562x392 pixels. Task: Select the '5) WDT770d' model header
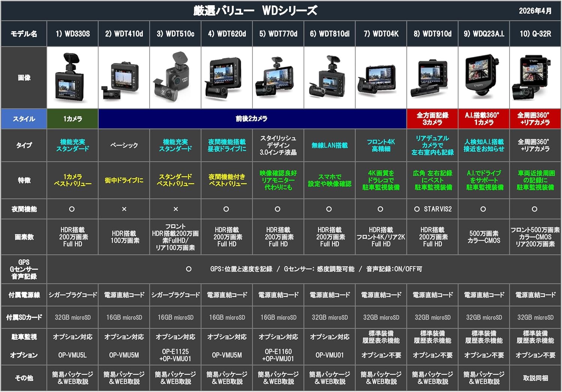point(278,34)
